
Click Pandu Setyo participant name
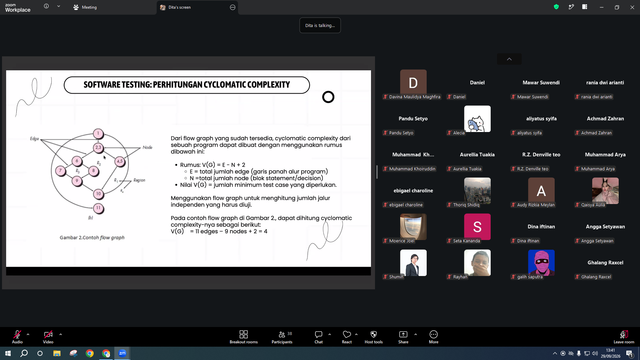click(x=413, y=118)
